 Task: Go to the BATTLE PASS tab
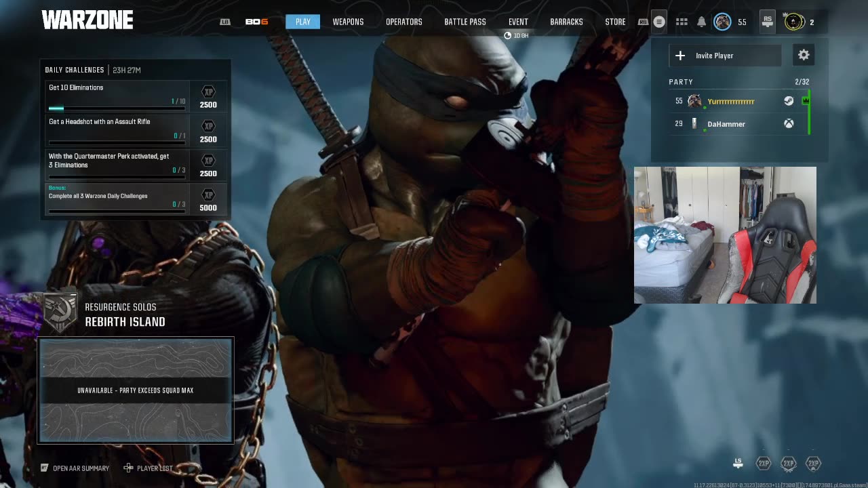(465, 22)
